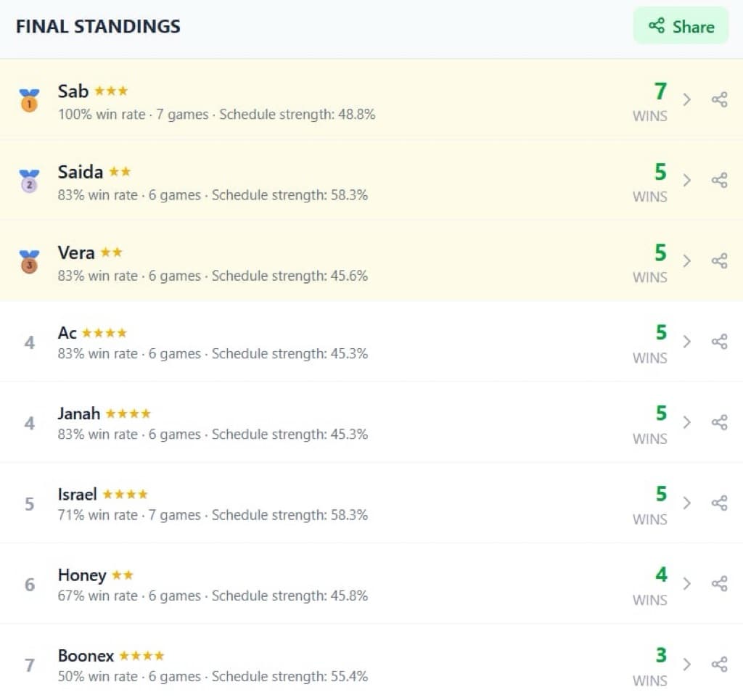Click Honey's "67% win rate" stats line
This screenshot has height=700, width=743.
pyautogui.click(x=213, y=596)
